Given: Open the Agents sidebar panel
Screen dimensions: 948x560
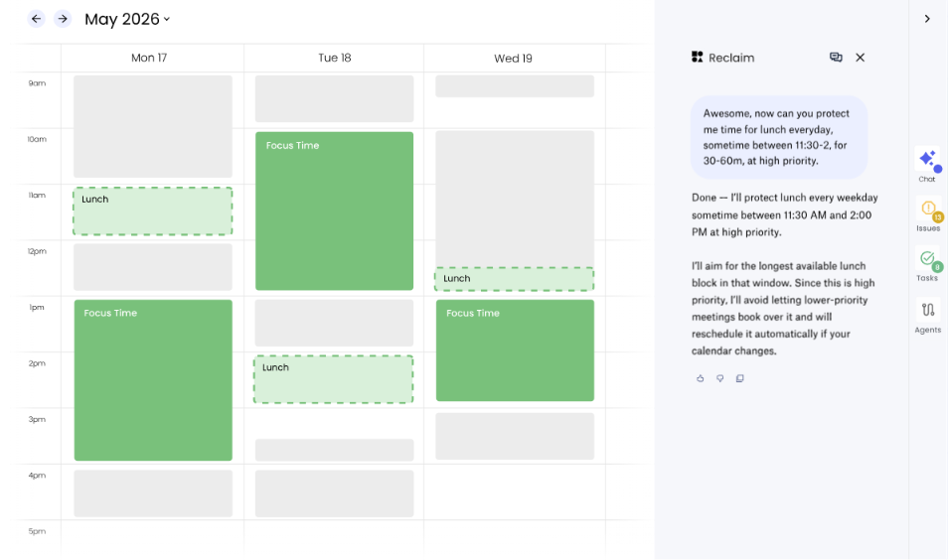Looking at the screenshot, I should 927,316.
